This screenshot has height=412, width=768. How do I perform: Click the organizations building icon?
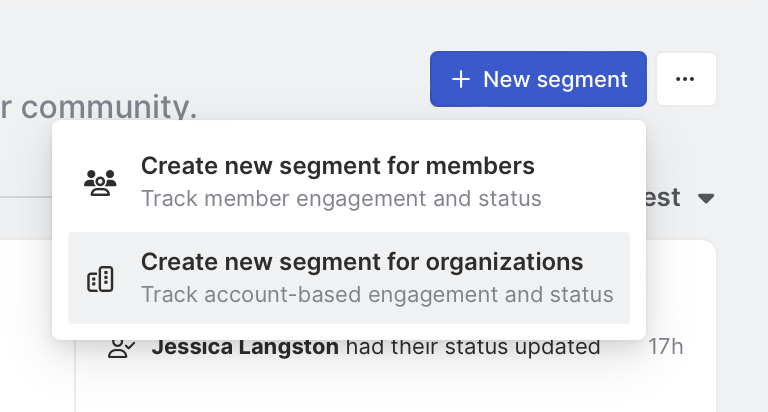pyautogui.click(x=100, y=280)
